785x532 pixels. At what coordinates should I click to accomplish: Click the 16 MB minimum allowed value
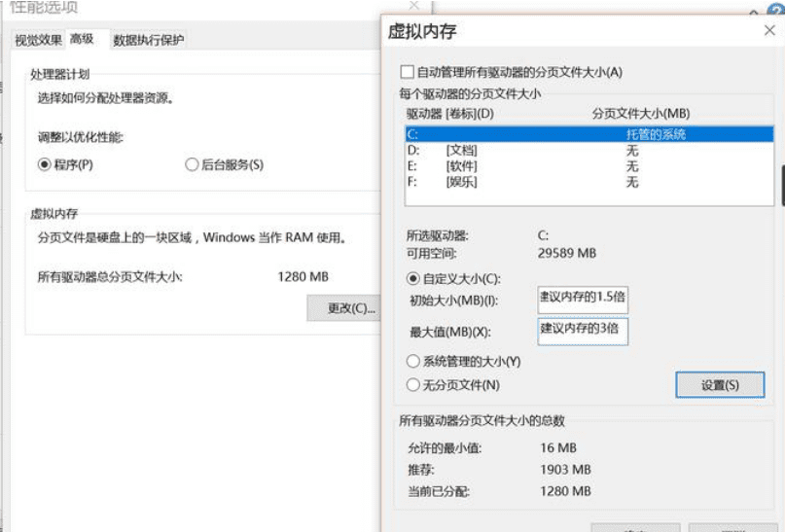point(558,448)
